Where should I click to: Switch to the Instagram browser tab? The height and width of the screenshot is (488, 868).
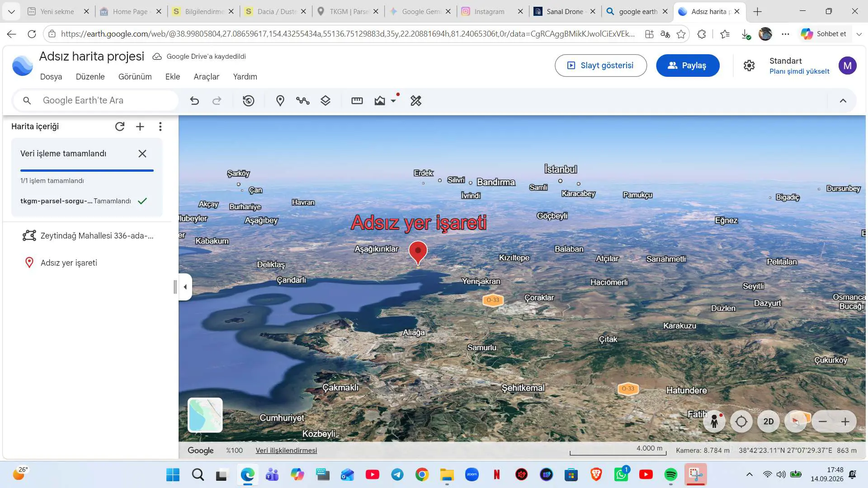[493, 12]
